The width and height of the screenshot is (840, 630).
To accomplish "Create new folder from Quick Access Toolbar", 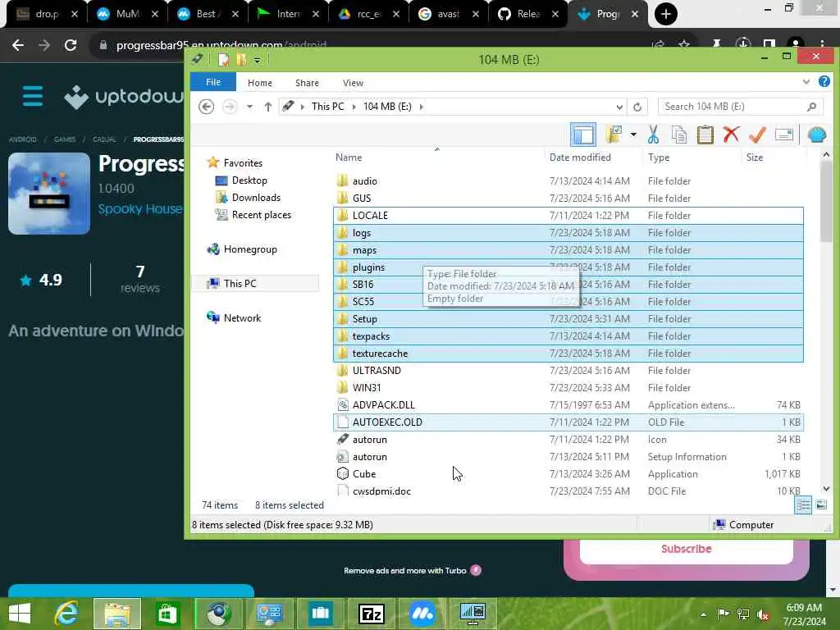I will click(x=241, y=59).
